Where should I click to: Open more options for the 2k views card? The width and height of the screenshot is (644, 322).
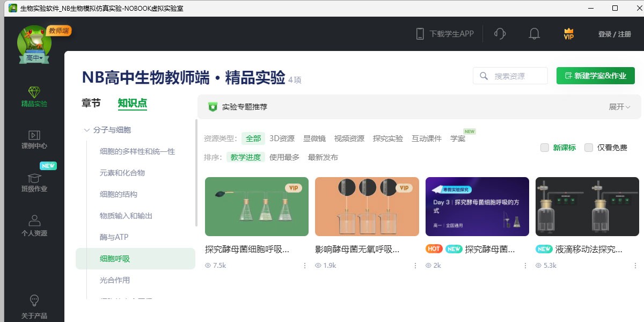coord(525,266)
